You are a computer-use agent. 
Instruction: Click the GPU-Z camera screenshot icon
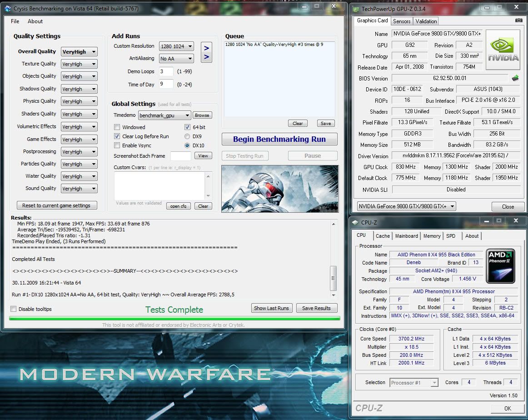click(x=519, y=20)
